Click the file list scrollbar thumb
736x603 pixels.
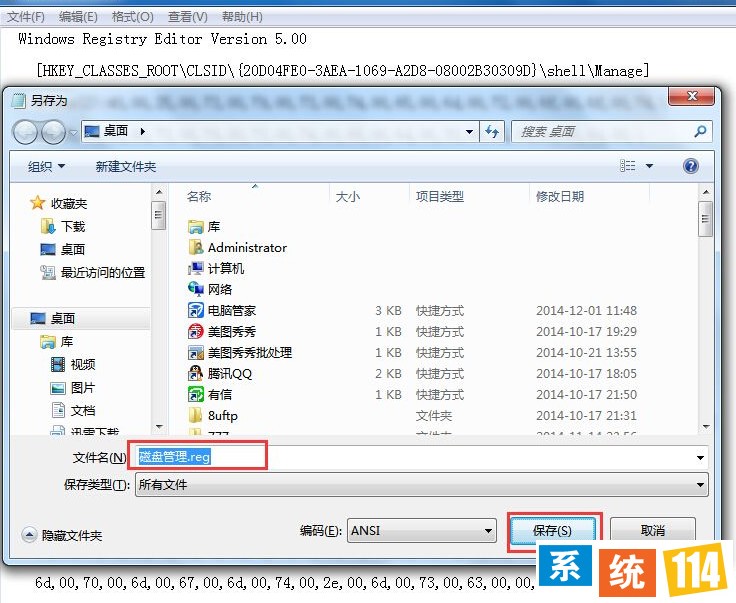coord(705,219)
